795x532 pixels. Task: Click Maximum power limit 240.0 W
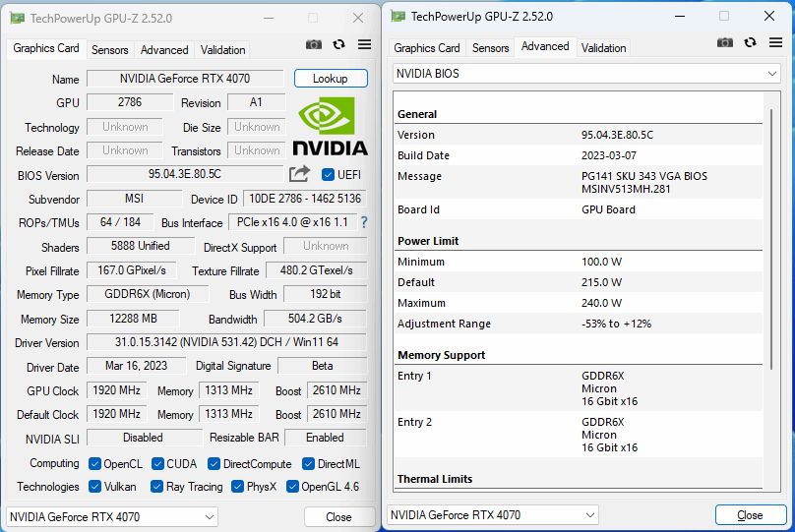601,303
